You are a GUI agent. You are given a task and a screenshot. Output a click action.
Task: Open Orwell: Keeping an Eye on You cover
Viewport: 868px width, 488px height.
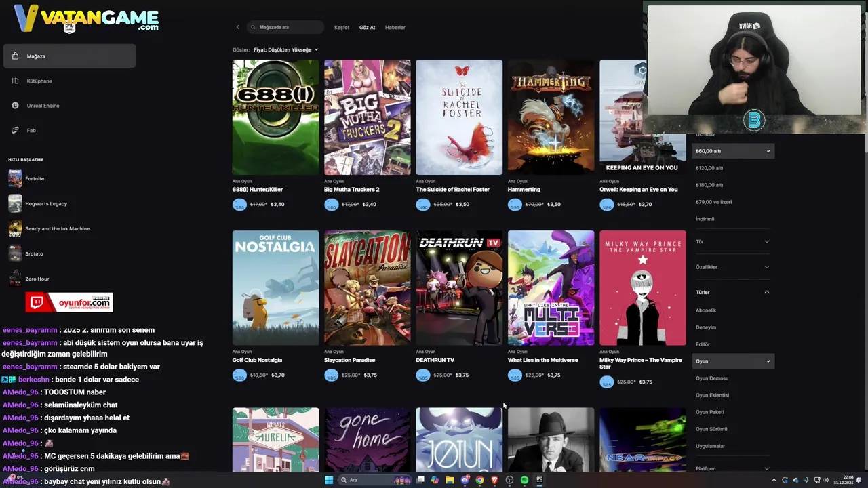[643, 117]
